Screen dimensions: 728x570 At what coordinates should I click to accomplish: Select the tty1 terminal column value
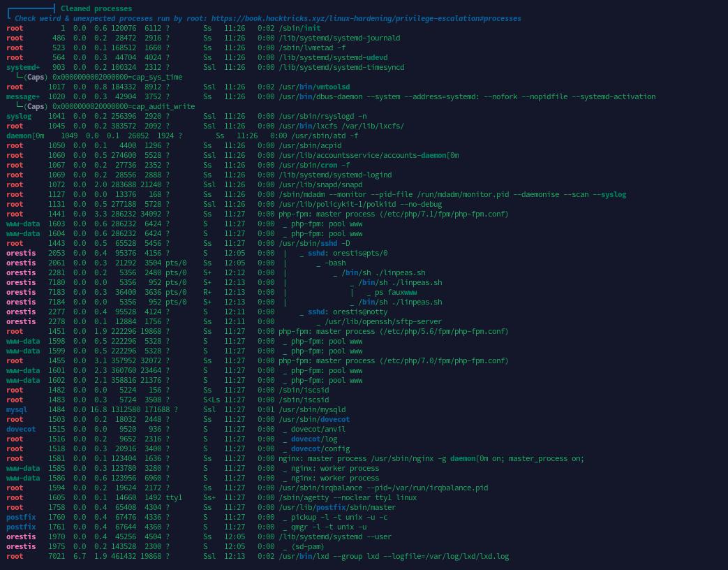coord(174,497)
